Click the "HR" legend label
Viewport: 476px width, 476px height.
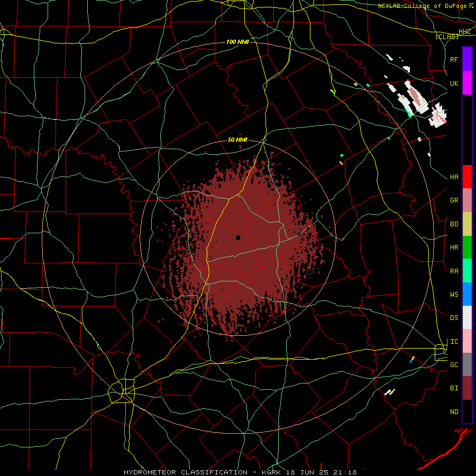[x=454, y=248]
